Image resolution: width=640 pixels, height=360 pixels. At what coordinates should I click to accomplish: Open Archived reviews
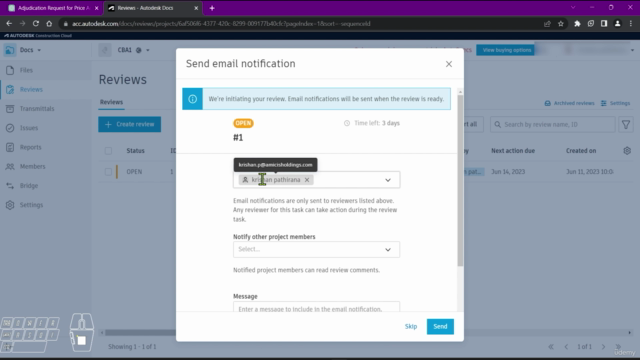(x=569, y=103)
